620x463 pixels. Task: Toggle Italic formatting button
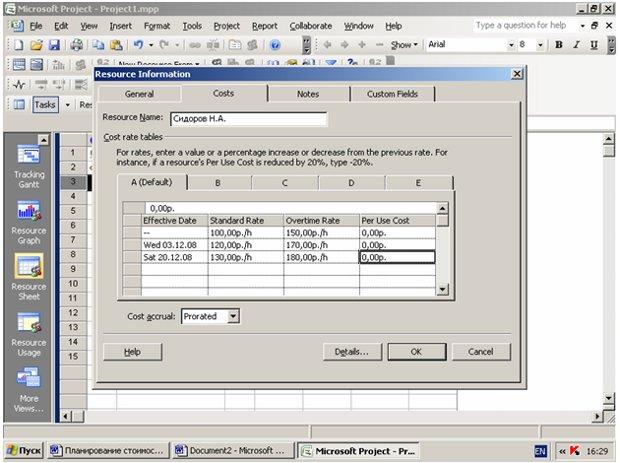click(x=576, y=45)
